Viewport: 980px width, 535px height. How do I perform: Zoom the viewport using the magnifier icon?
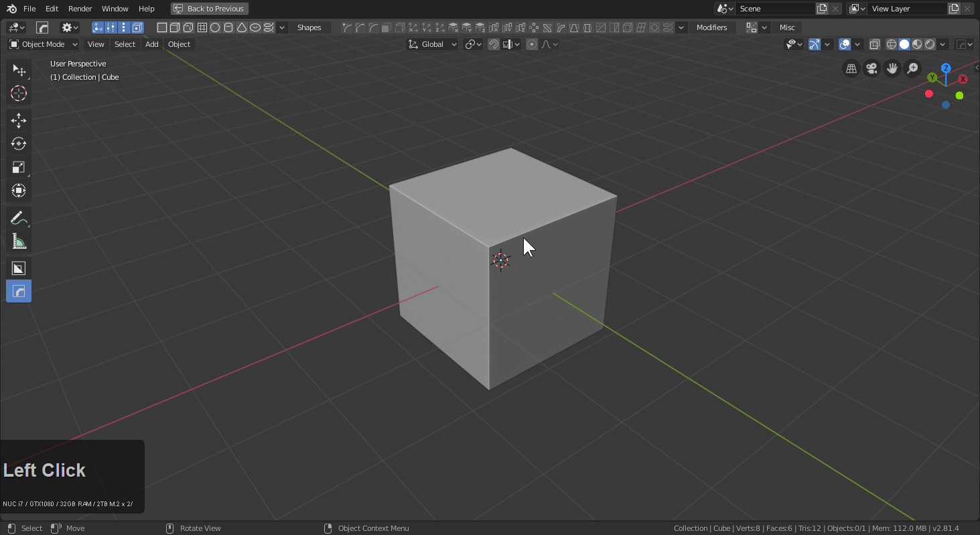912,68
